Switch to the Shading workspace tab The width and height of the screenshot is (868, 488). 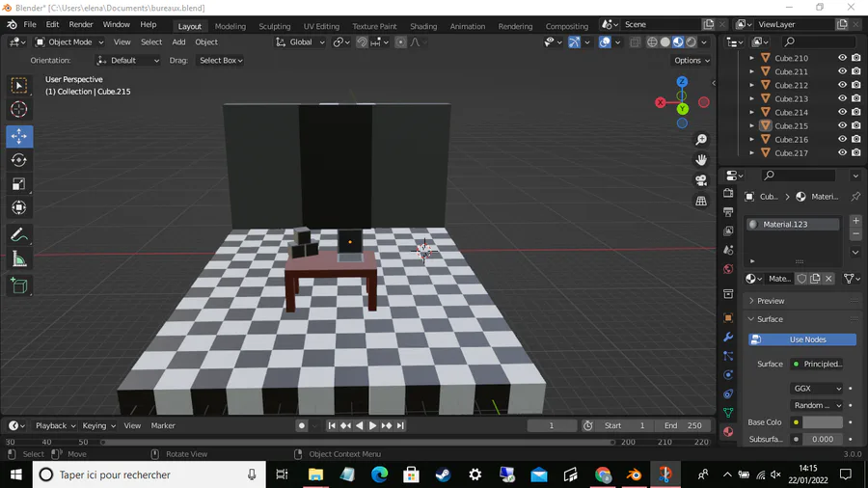(423, 26)
